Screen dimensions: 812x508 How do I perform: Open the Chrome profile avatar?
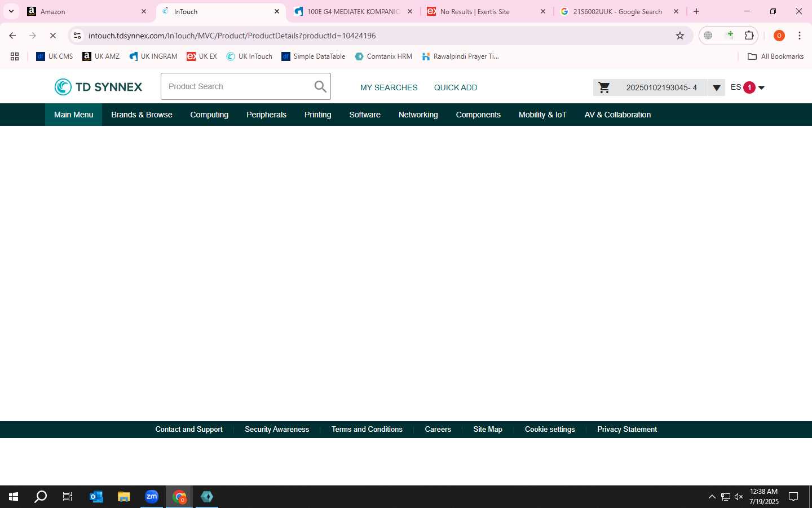pos(779,36)
